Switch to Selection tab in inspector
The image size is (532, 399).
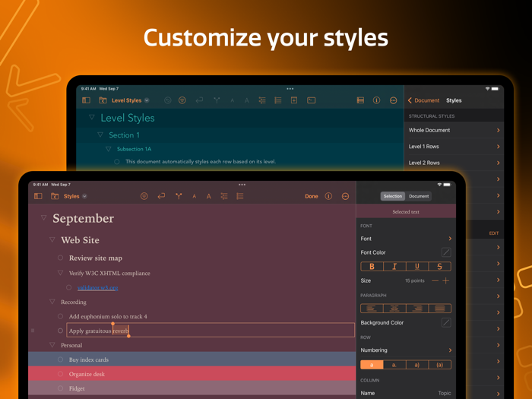pos(393,196)
